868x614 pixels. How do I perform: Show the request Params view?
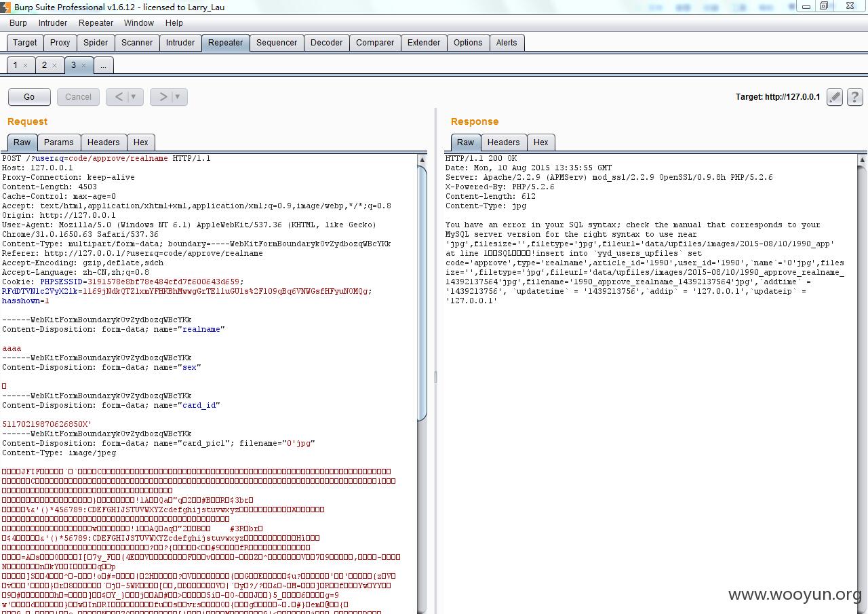point(59,142)
